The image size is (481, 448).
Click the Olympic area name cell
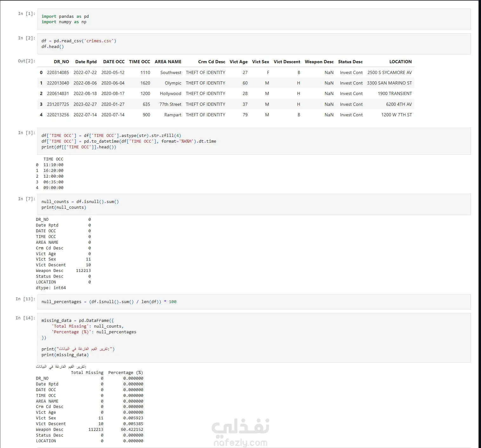[173, 83]
